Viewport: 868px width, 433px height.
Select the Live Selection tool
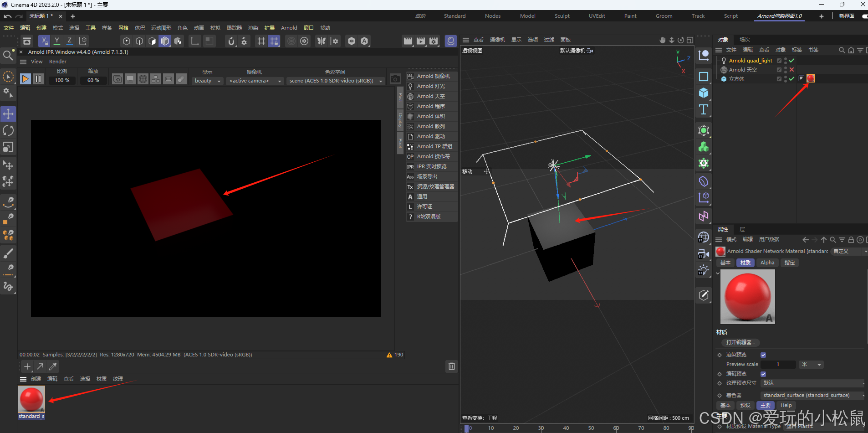pos(8,77)
